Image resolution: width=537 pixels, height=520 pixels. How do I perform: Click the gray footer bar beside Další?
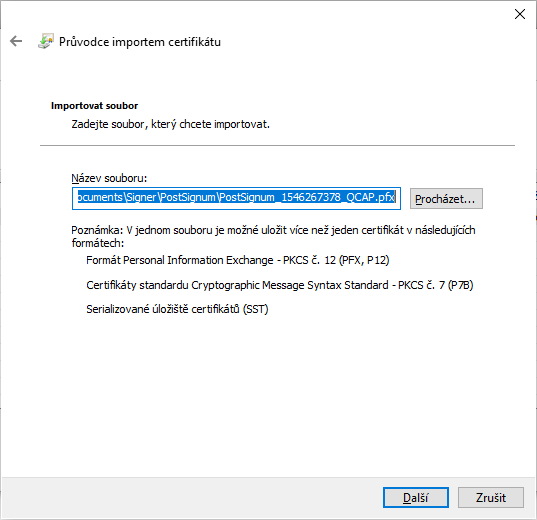pyautogui.click(x=192, y=497)
